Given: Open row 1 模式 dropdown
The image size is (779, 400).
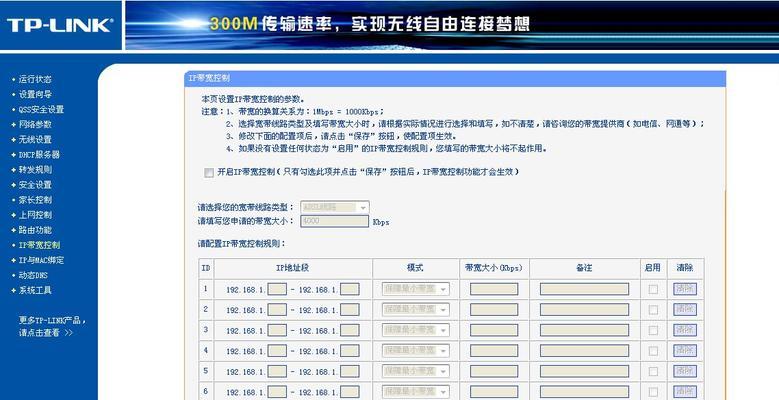Looking at the screenshot, I should click(415, 289).
